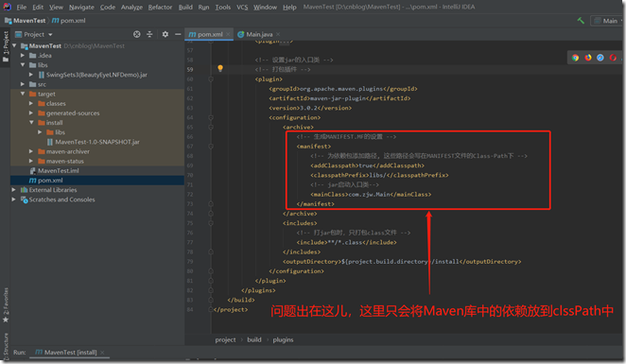Image resolution: width=626 pixels, height=364 pixels.
Task: Close the pom.xml editor tab
Action: [x=228, y=34]
